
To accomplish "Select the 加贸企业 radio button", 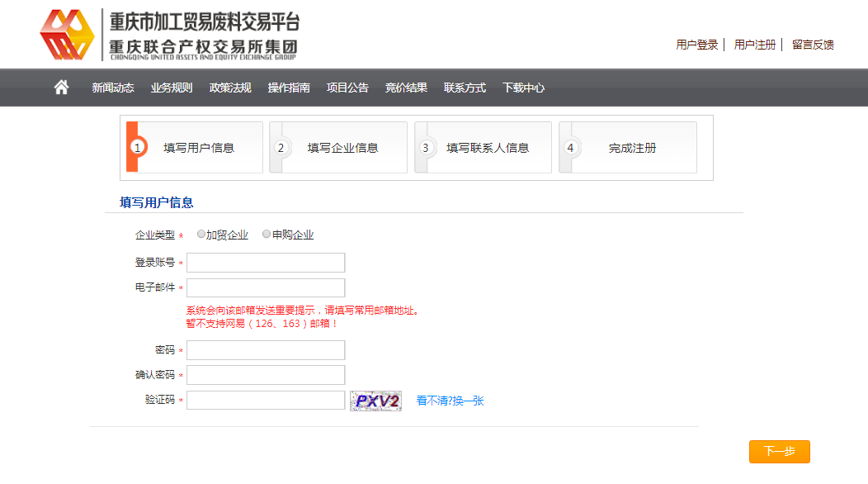I will [201, 235].
